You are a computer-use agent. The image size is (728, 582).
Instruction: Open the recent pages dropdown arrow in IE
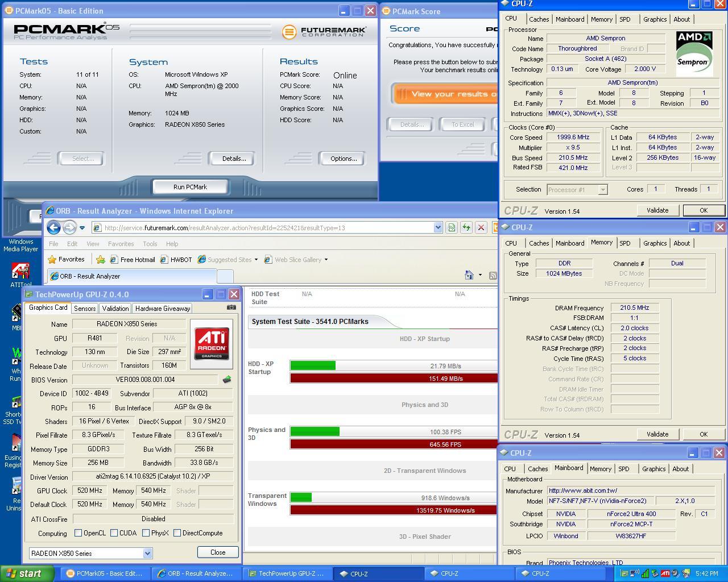[82, 228]
